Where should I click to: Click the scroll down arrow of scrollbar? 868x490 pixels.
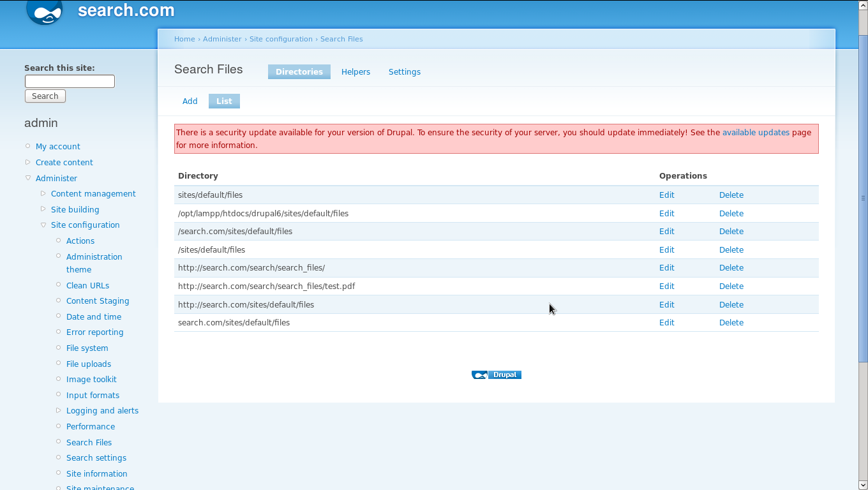[x=863, y=485]
